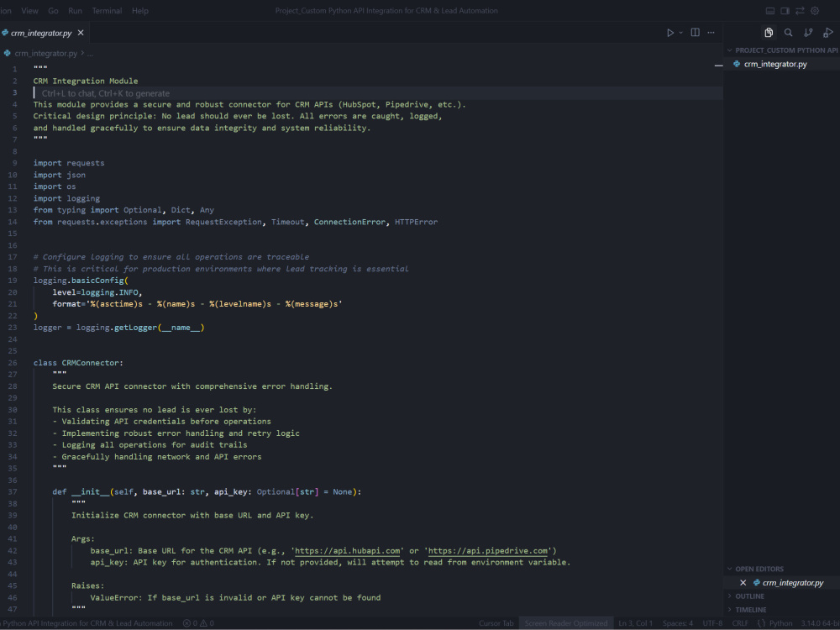Close crm_integrator.py from Open Editors list
Image resolution: width=840 pixels, height=630 pixels.
click(743, 582)
